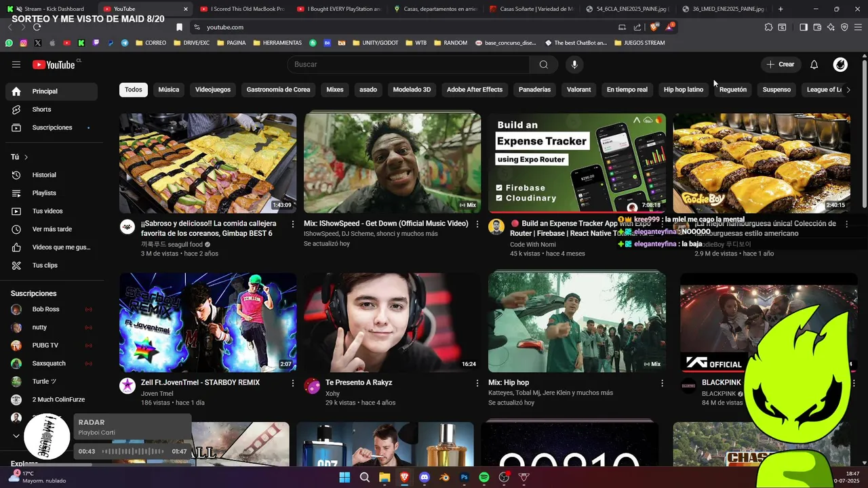Open options for Zell STARBOY REMIX video
868x488 pixels.
[293, 383]
